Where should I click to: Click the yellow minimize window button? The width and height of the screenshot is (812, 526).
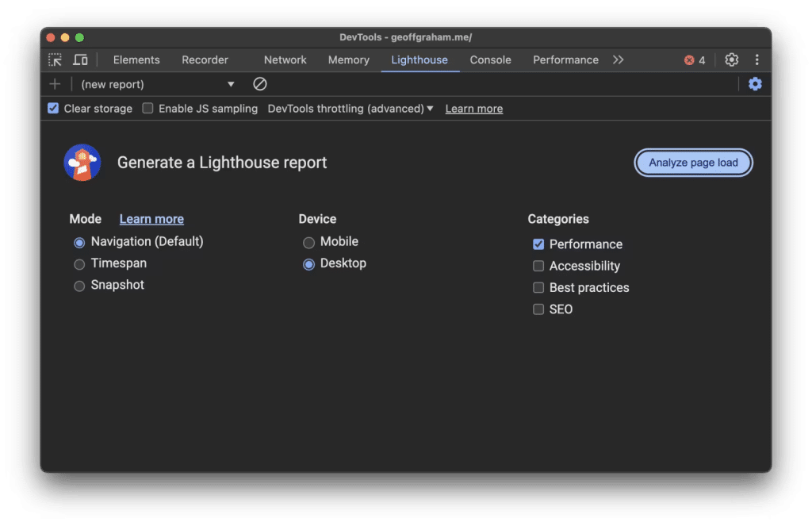(65, 37)
